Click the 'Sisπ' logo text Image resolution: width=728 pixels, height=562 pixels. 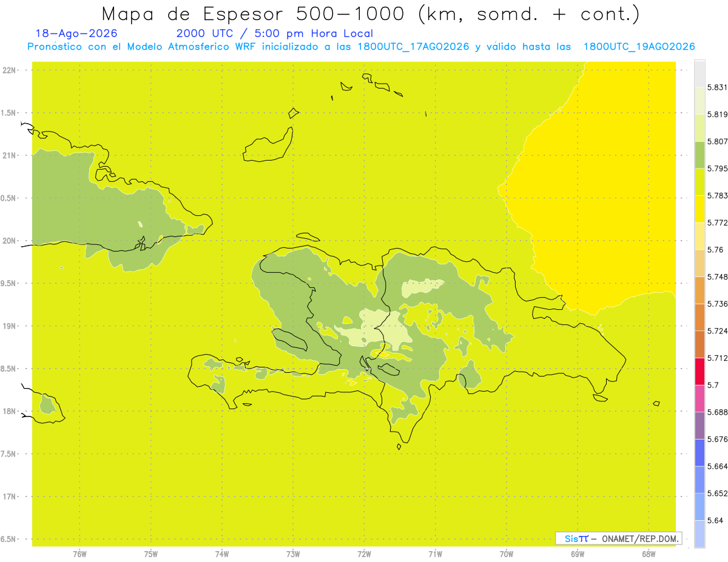click(x=576, y=538)
